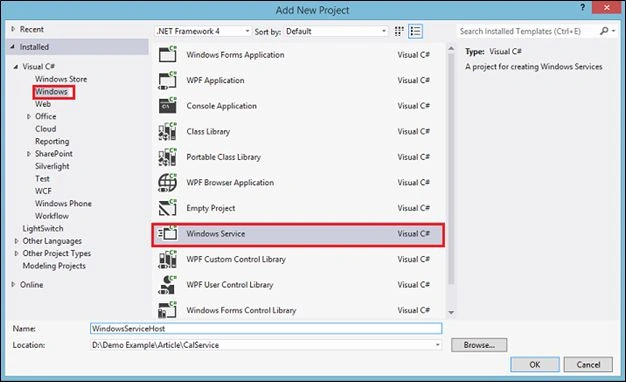Select the Windows Phone category
The image size is (626, 382).
(63, 204)
